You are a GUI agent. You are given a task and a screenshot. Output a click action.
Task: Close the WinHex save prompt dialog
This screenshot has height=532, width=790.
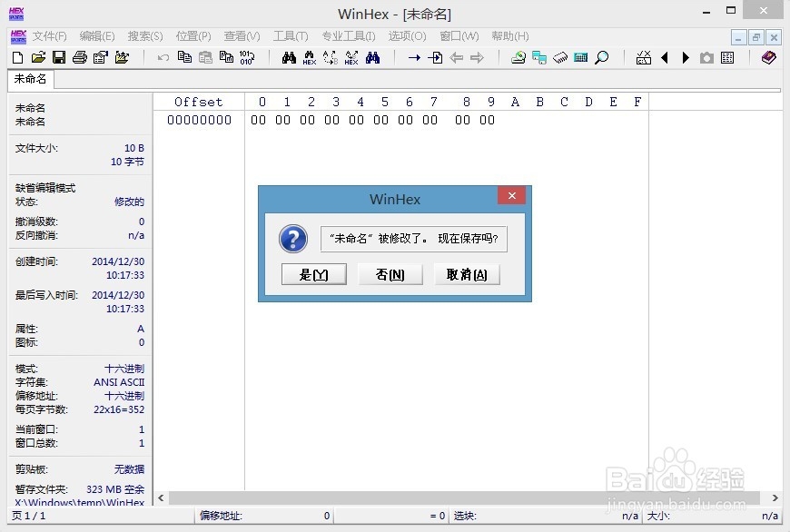512,195
